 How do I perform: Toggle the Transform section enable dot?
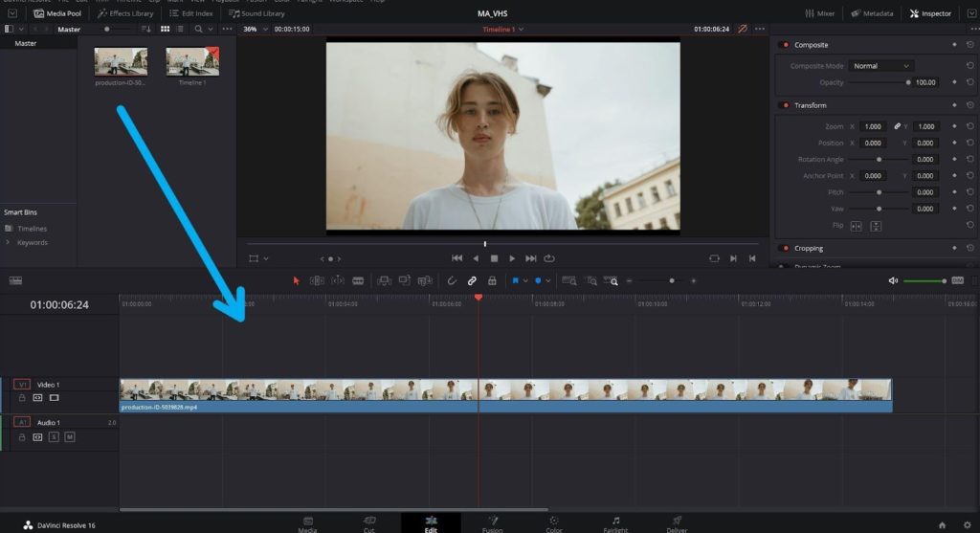pos(786,105)
